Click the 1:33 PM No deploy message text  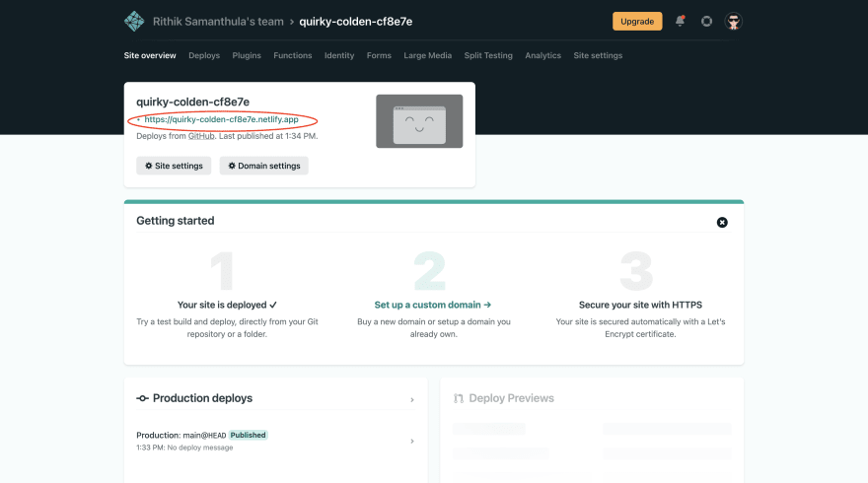[184, 448]
